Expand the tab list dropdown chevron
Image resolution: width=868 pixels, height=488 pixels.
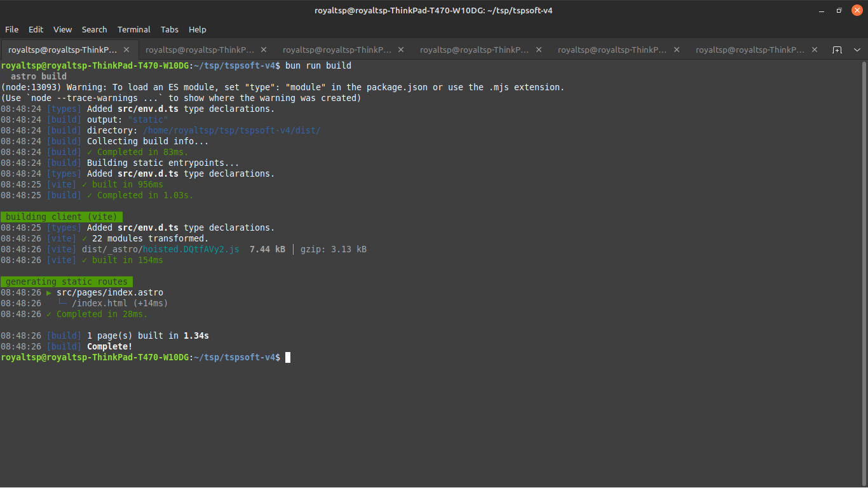857,50
